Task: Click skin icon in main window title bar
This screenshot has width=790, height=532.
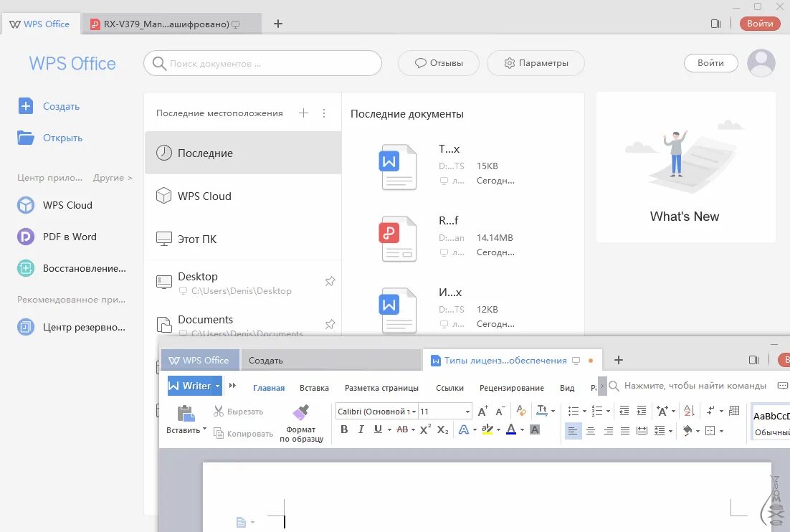Action: tap(715, 24)
